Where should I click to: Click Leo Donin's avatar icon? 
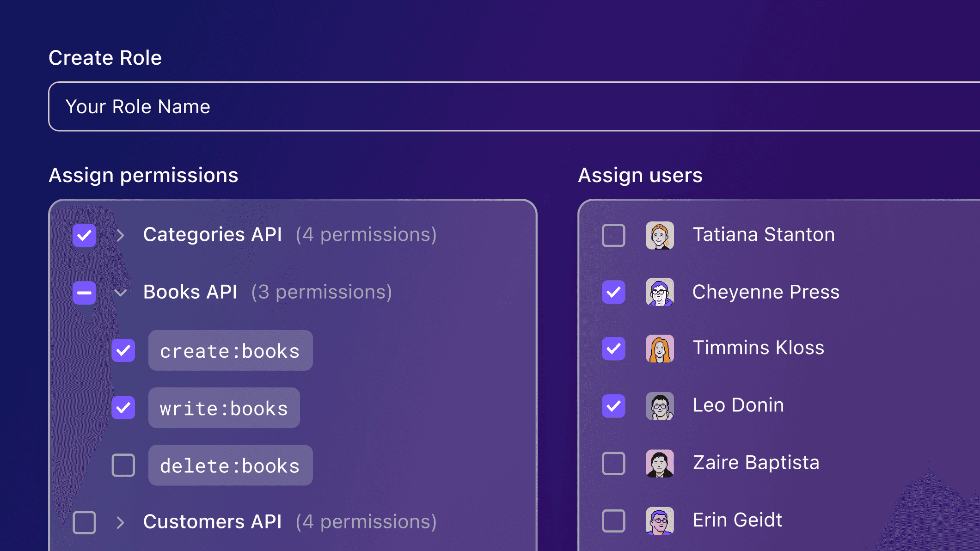click(x=660, y=406)
